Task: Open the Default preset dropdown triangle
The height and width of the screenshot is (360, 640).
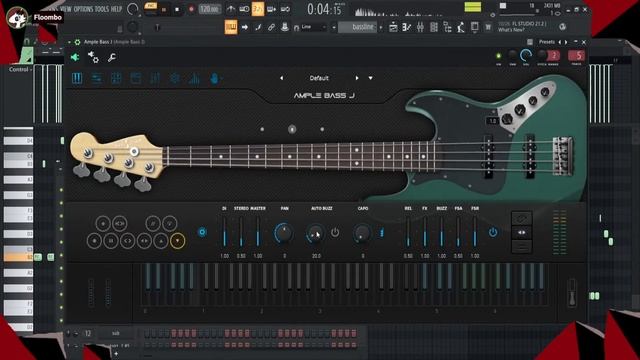Action: point(371,78)
